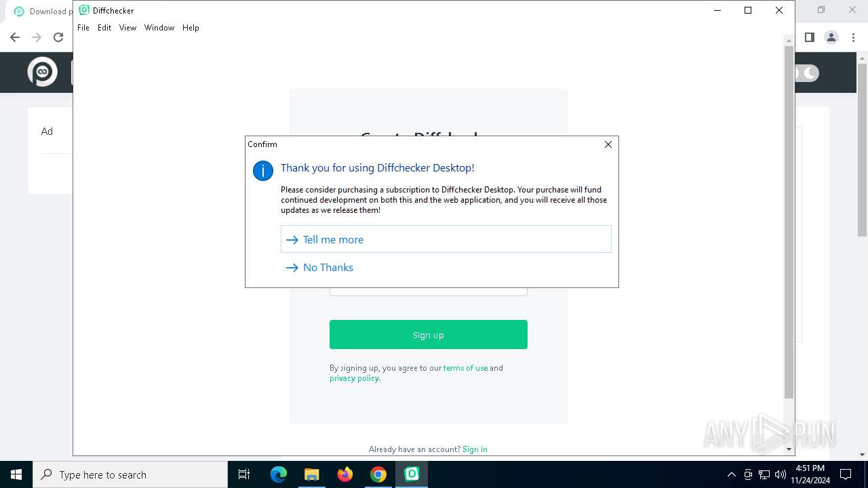Show hidden system tray icons
The image size is (868, 488).
(731, 474)
